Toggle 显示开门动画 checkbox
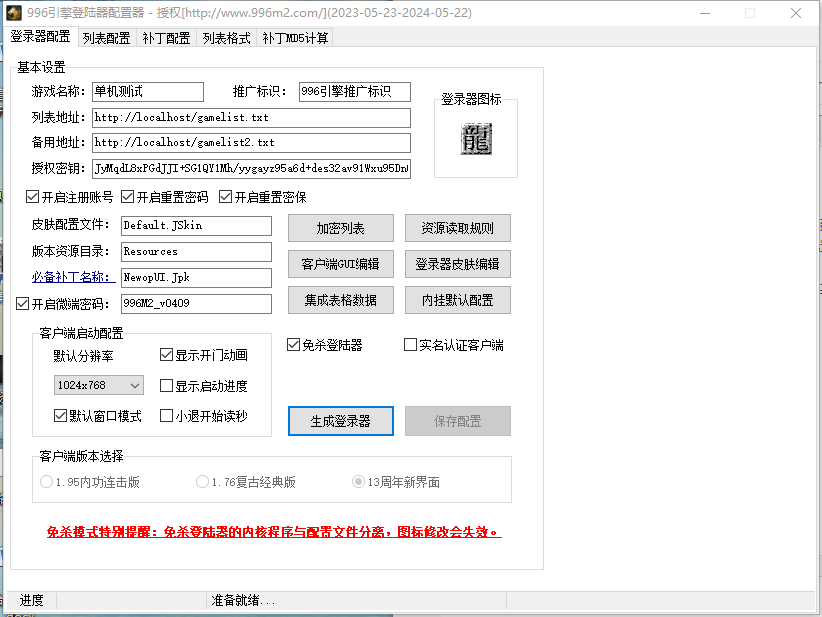Screen dimensions: 822x617 (x=167, y=355)
